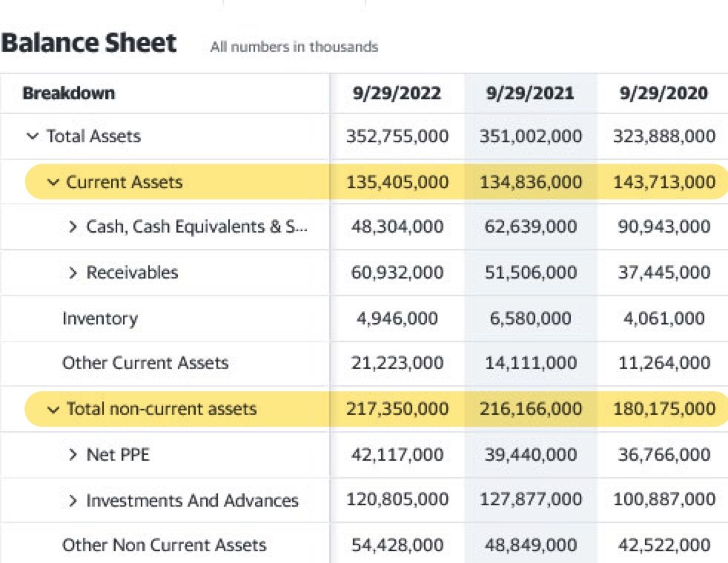Click the Balance Sheet heading
Viewport: 728px width, 563px height.
(89, 43)
